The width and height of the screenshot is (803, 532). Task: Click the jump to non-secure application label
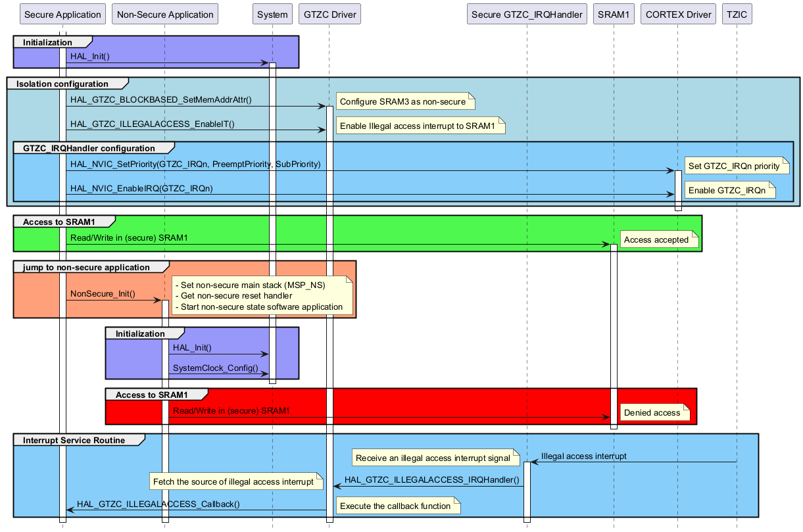click(87, 268)
